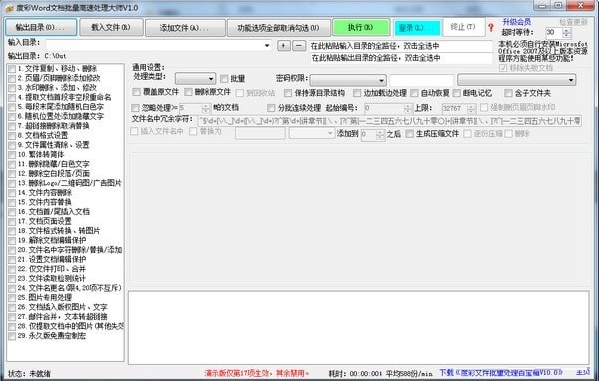The height and width of the screenshot is (381, 599).
Task: Open the input directory dropdown
Action: 266,45
